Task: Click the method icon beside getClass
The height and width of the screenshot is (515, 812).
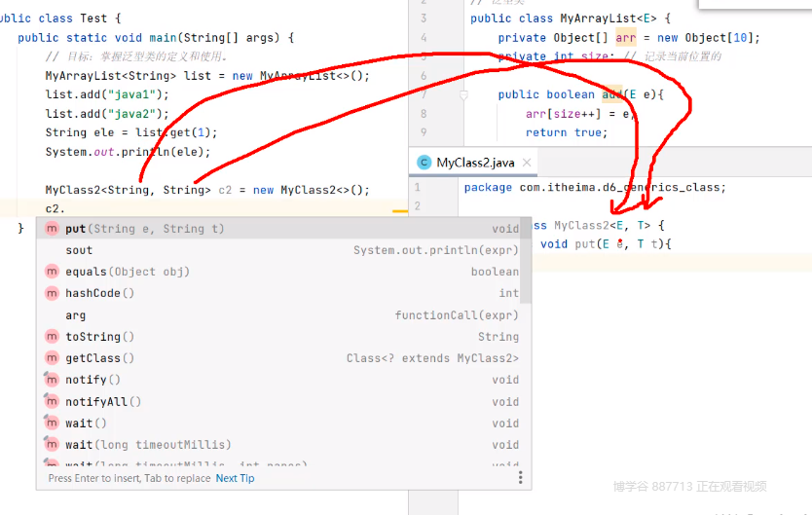Action: point(52,357)
